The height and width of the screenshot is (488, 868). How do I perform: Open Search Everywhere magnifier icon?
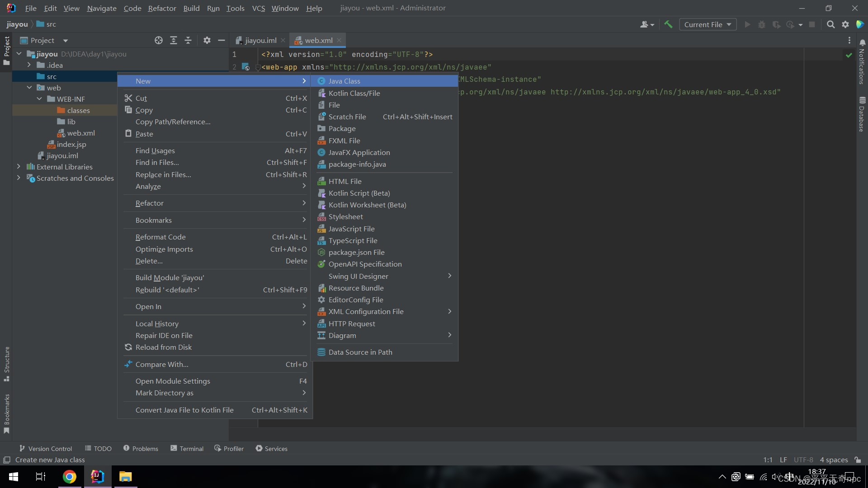(x=830, y=24)
